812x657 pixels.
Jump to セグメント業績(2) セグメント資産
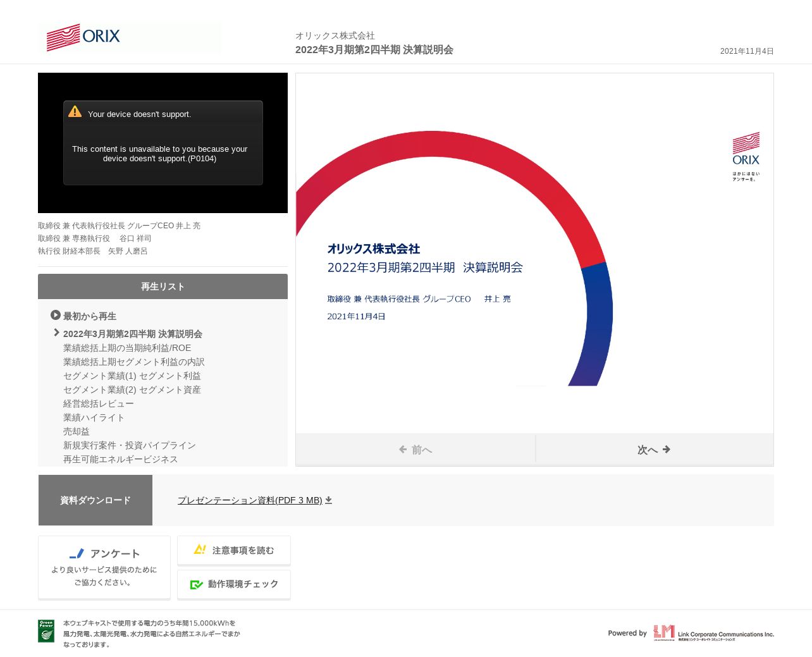pos(132,390)
